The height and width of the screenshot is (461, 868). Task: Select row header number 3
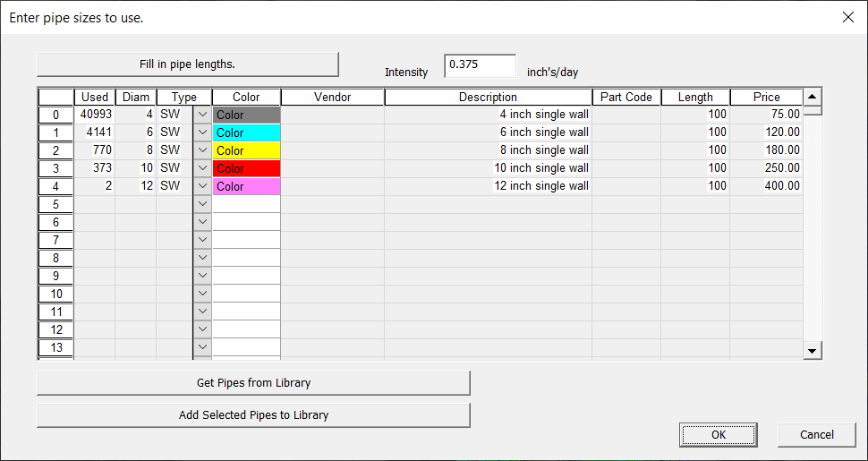coord(55,168)
